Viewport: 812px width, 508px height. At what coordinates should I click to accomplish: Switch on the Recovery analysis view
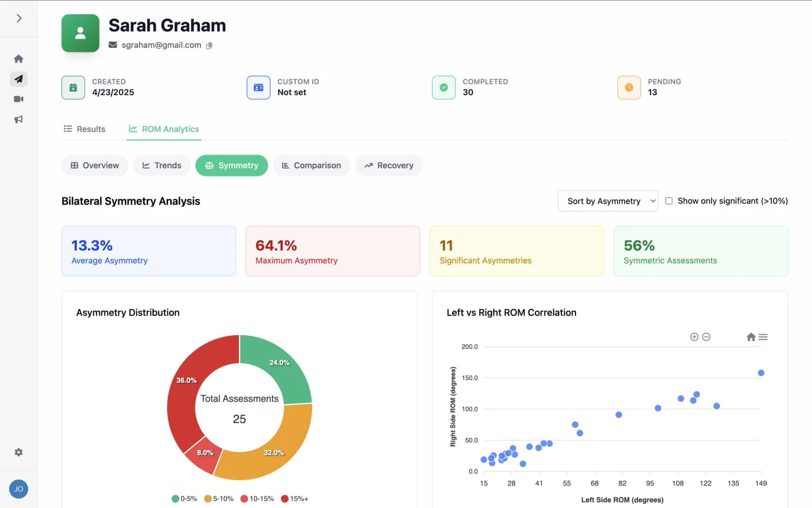389,165
